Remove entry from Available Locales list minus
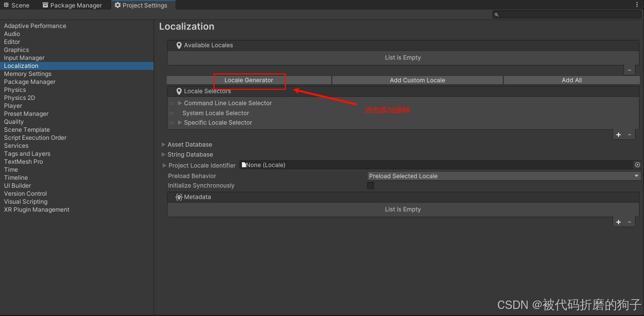Image resolution: width=644 pixels, height=316 pixels. pyautogui.click(x=630, y=70)
